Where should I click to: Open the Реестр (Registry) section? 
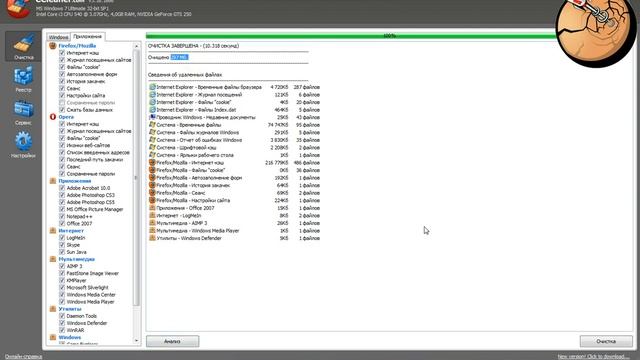[23, 79]
